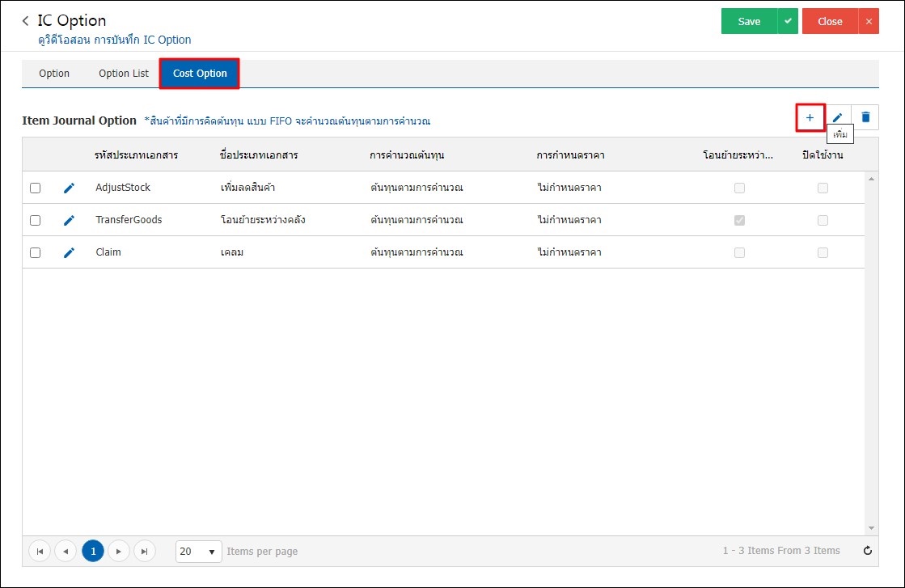905x588 pixels.
Task: Click ไม่กำหนดราคา in the Claim row
Action: point(569,252)
